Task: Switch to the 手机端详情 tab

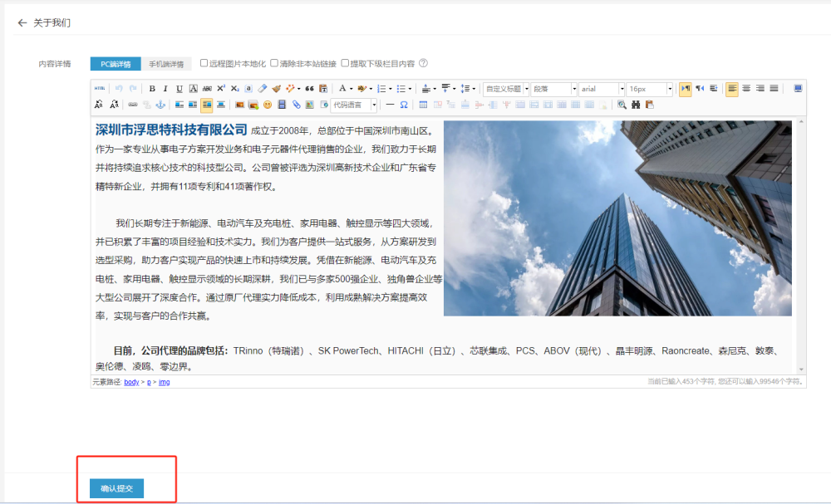Action: click(x=166, y=64)
